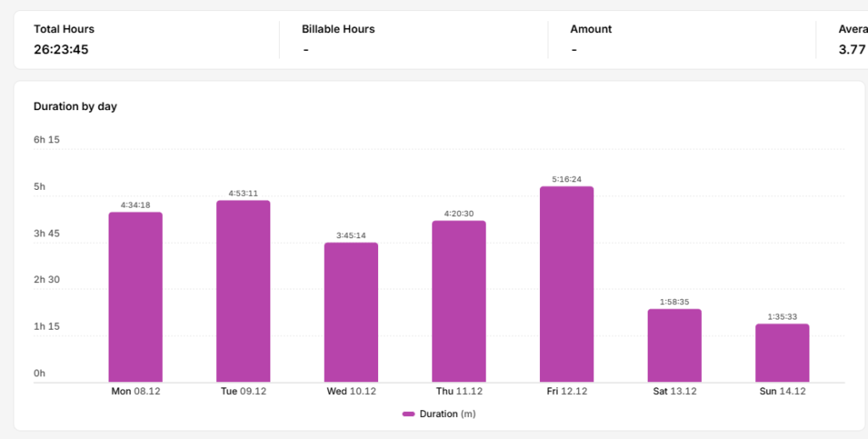Select the Thursday 11.12 bar
This screenshot has height=439, width=868.
pyautogui.click(x=459, y=302)
